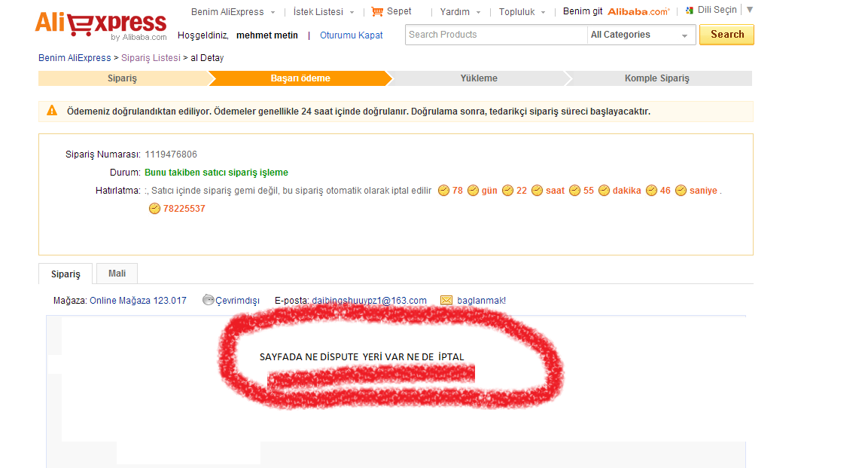Expand the Yardım dropdown menu
This screenshot has height=468, width=868.
tap(478, 12)
